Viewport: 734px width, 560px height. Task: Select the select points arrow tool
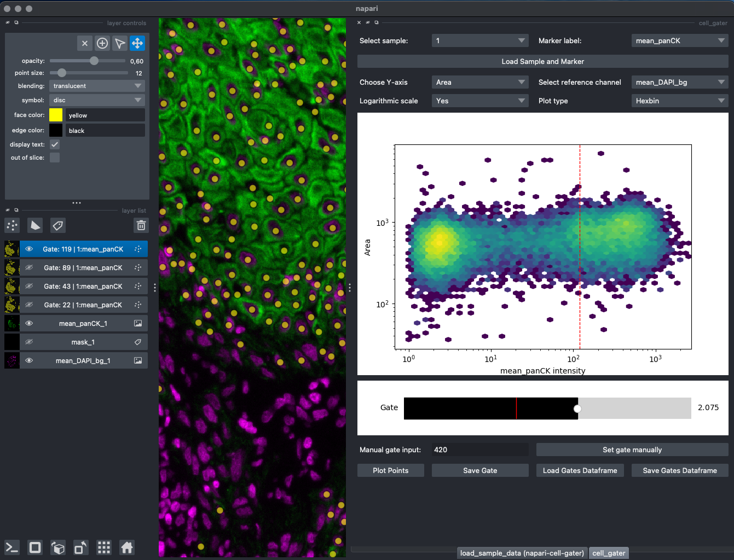click(120, 43)
